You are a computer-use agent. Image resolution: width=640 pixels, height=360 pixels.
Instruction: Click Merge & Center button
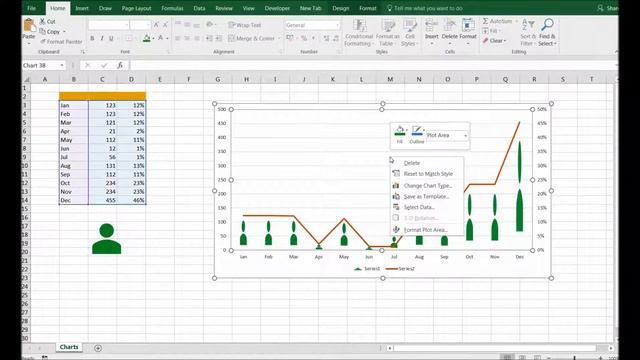(251, 38)
